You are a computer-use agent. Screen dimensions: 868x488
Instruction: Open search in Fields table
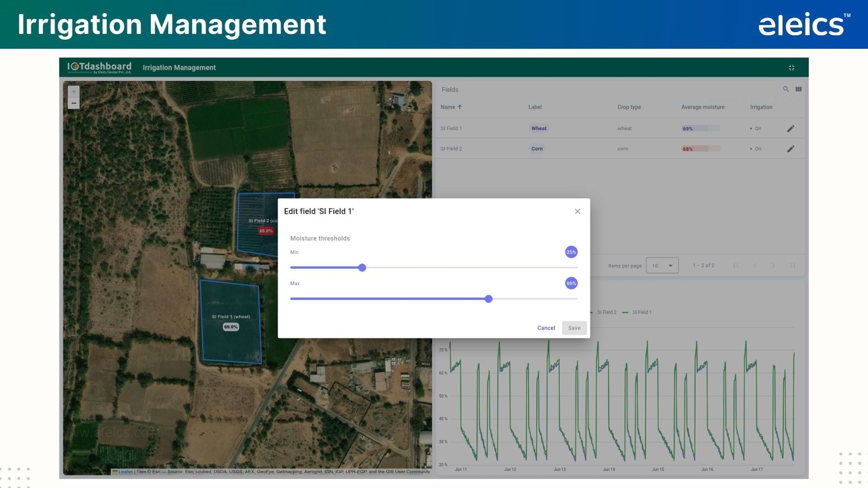pyautogui.click(x=786, y=89)
